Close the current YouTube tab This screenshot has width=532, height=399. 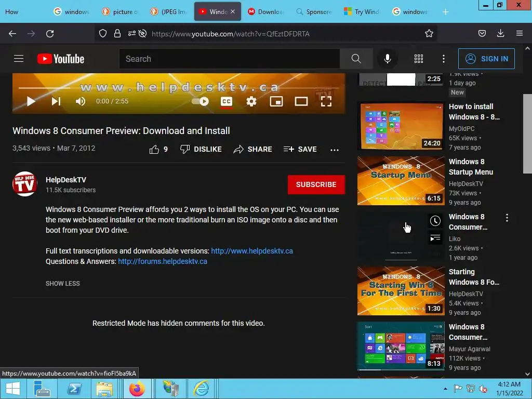(x=233, y=11)
